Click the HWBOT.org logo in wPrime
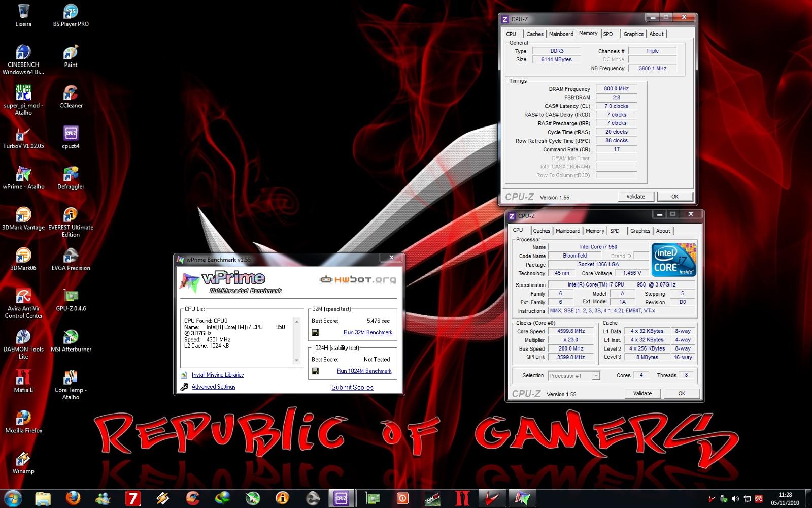812x508 pixels. [x=358, y=279]
